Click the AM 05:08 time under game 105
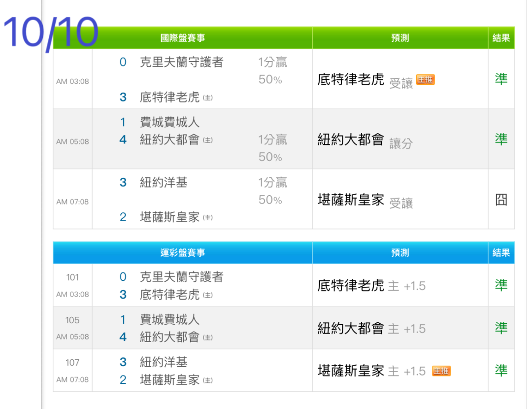532x409 pixels. pos(72,337)
